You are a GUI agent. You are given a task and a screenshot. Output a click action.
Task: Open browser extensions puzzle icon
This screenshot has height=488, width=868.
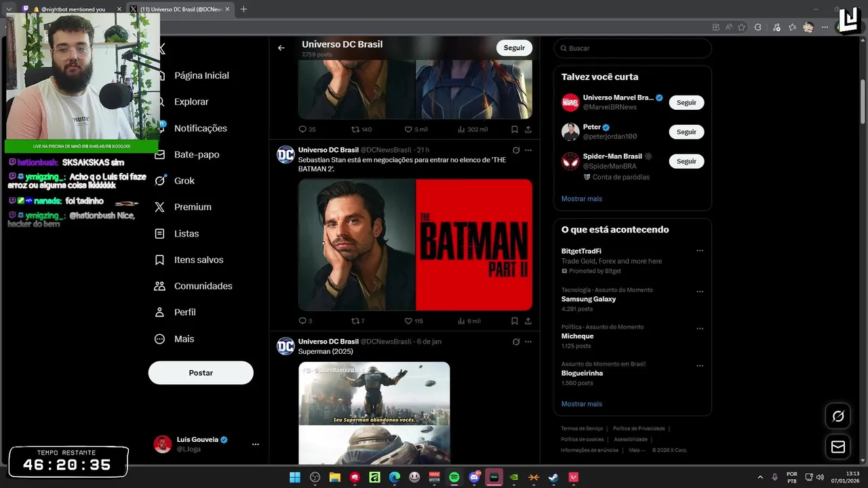click(758, 27)
